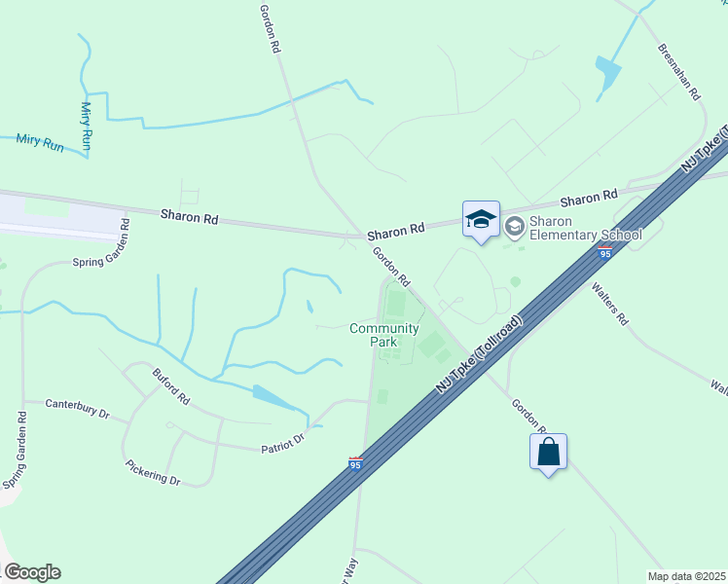Image resolution: width=728 pixels, height=584 pixels.
Task: Select the Canterbury Dr street label
Action: pyautogui.click(x=78, y=409)
